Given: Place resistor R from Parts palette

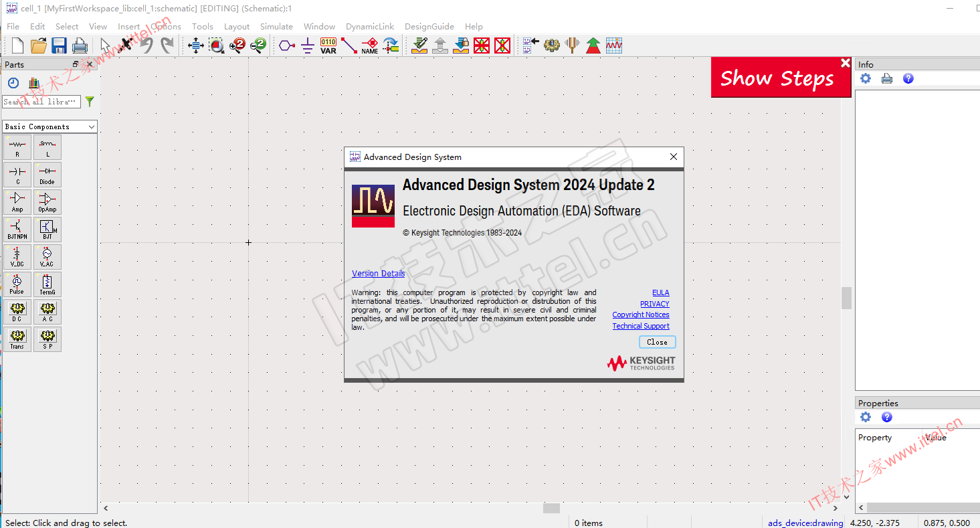Looking at the screenshot, I should [17, 147].
